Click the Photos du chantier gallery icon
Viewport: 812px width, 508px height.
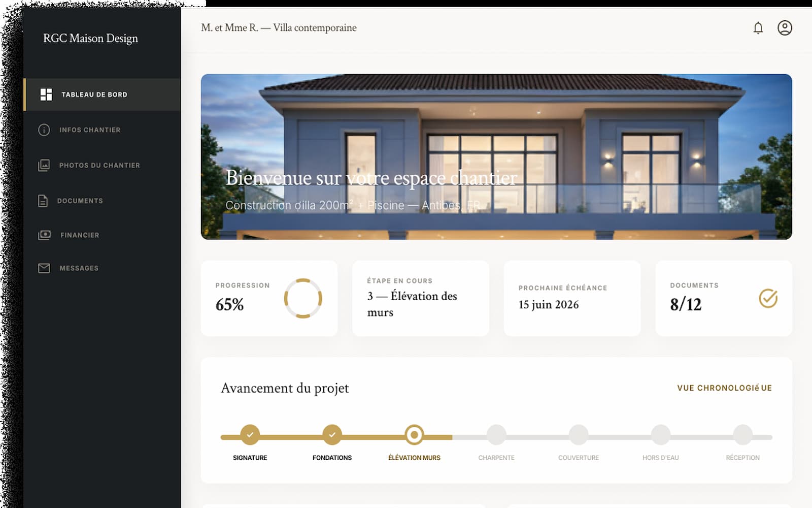click(x=44, y=165)
